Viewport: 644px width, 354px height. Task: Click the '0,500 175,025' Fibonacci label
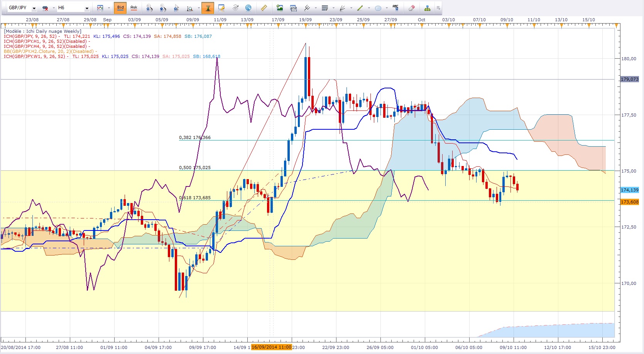point(195,168)
